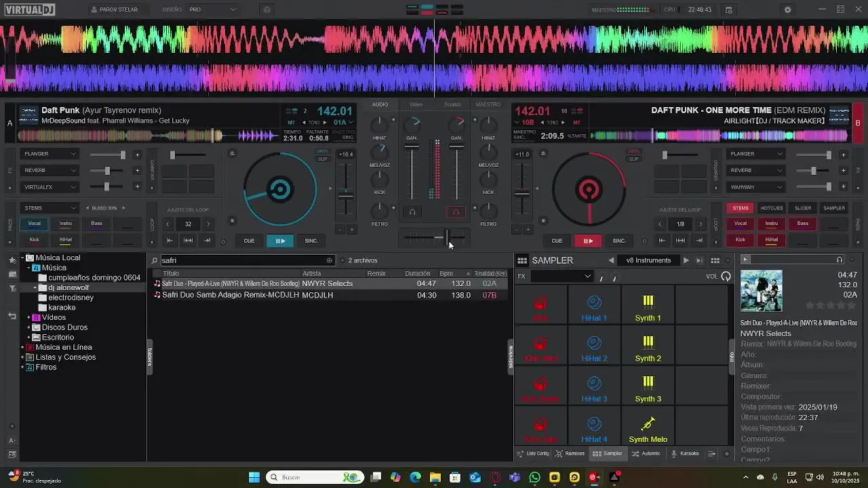Clear the search field with X icon
868x488 pixels.
pos(330,260)
